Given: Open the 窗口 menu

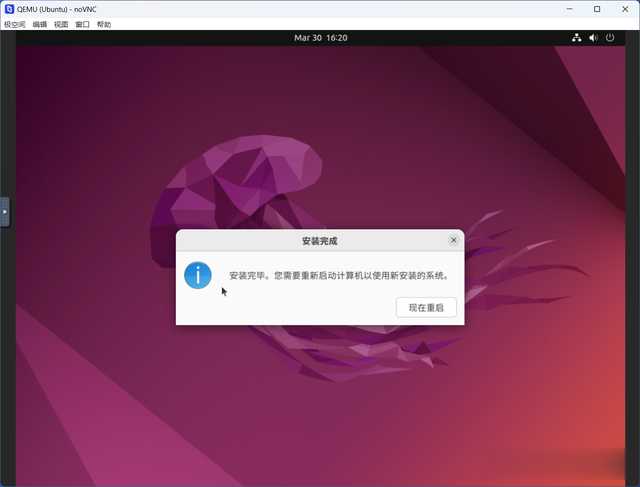Looking at the screenshot, I should 82,24.
